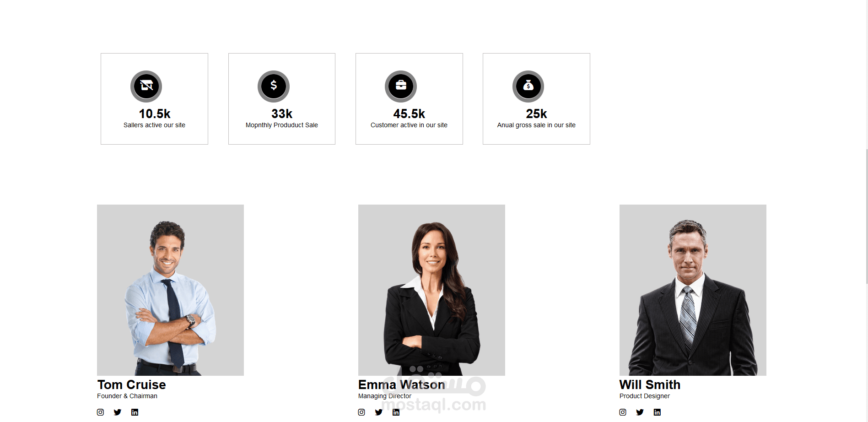Open Emma Watson's LinkedIn icon
Image resolution: width=868 pixels, height=422 pixels.
[396, 412]
